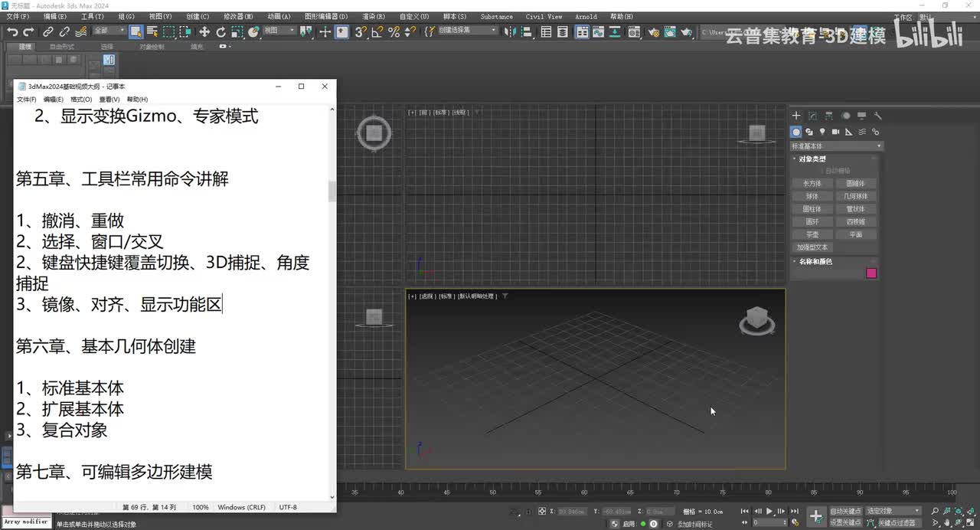Click the 球体 sphere button
Viewport: 980px width, 530px height.
(x=812, y=196)
